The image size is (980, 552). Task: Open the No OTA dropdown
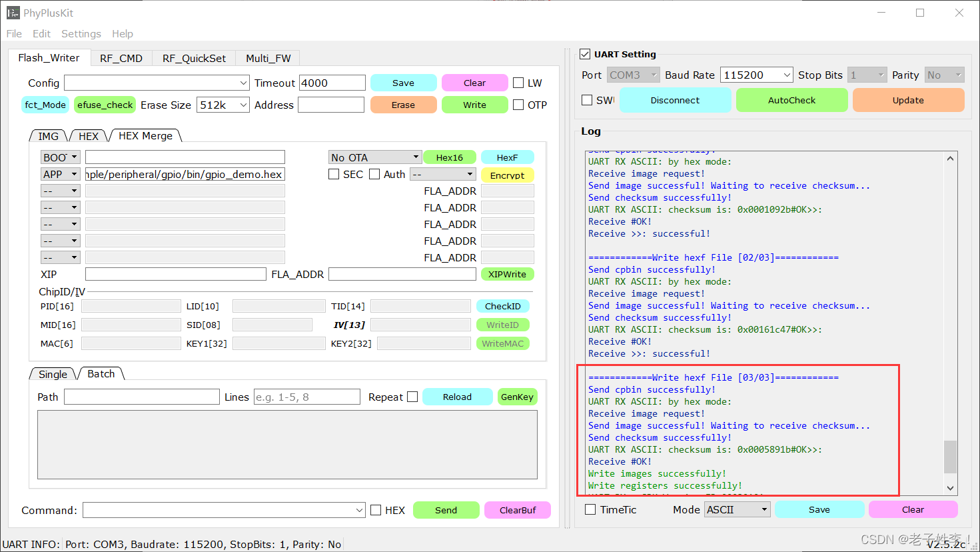tap(375, 157)
